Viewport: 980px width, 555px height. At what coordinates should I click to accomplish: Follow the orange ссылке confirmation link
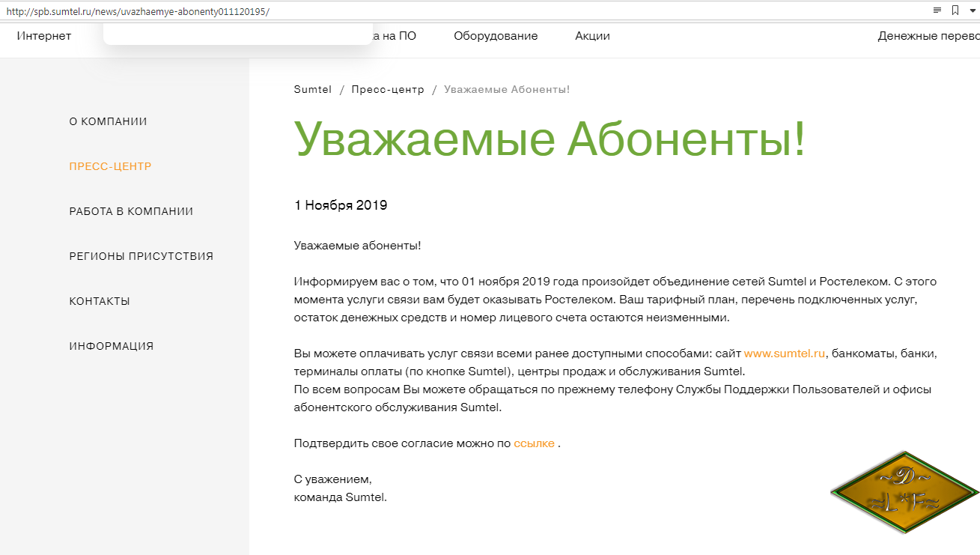click(535, 443)
